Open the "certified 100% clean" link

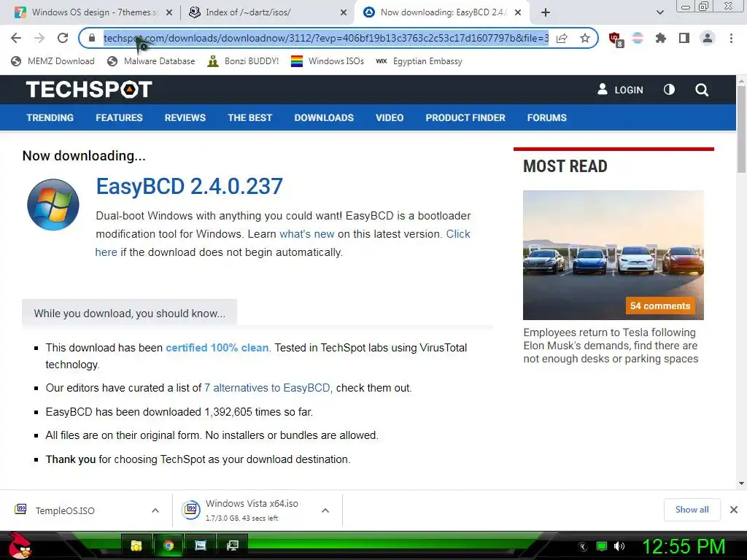pos(217,348)
